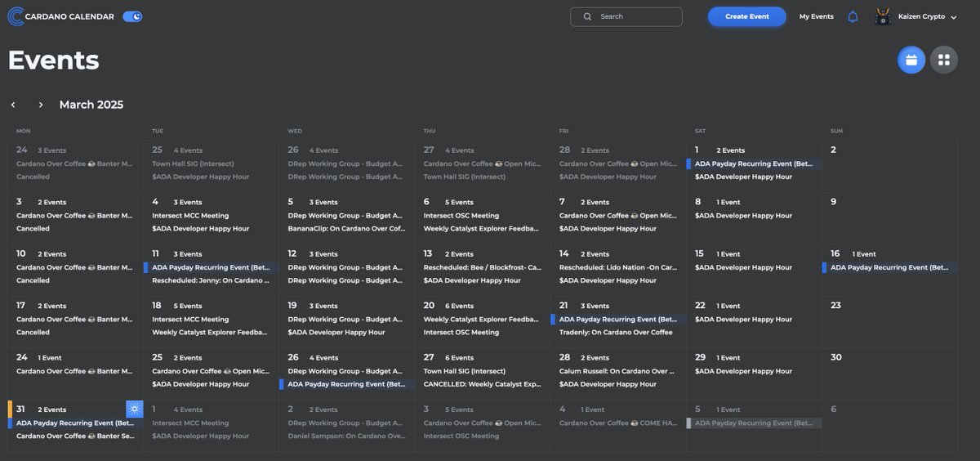Open Calum Russell event on March 28

[618, 371]
